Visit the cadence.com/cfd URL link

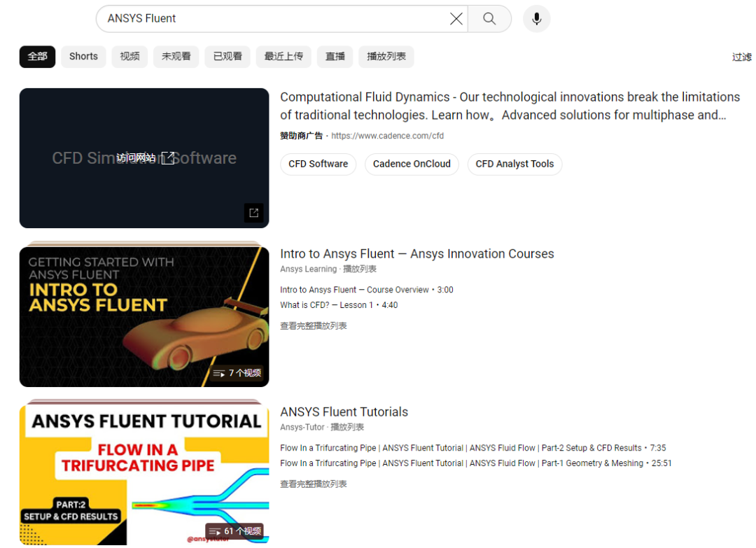tap(388, 136)
